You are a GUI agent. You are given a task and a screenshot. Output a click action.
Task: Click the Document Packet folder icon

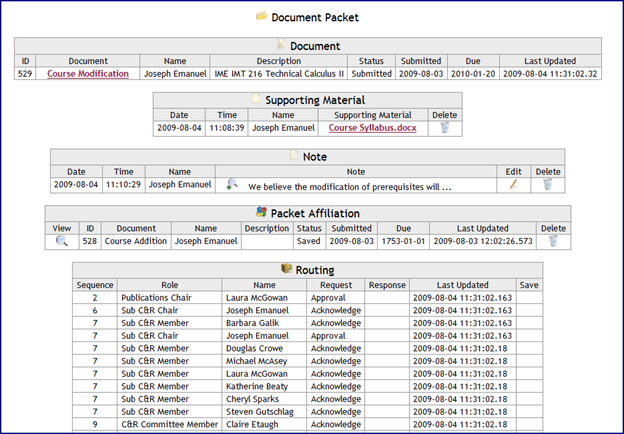click(262, 17)
